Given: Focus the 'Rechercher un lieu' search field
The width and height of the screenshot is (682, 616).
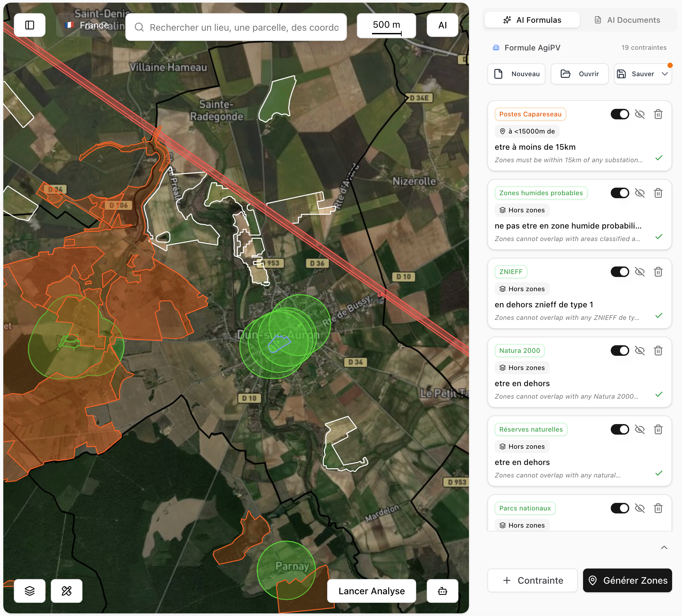Looking at the screenshot, I should [x=236, y=27].
